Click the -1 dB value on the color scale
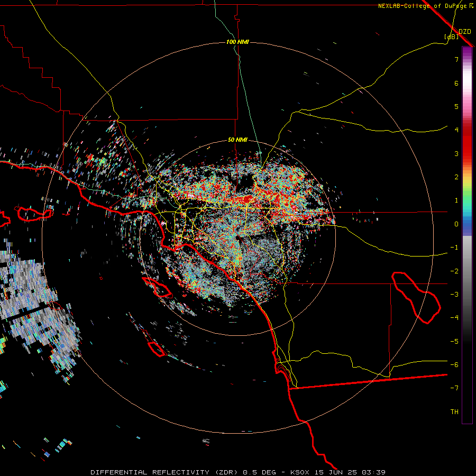Viewport: 476px width, 476px height. [x=454, y=248]
